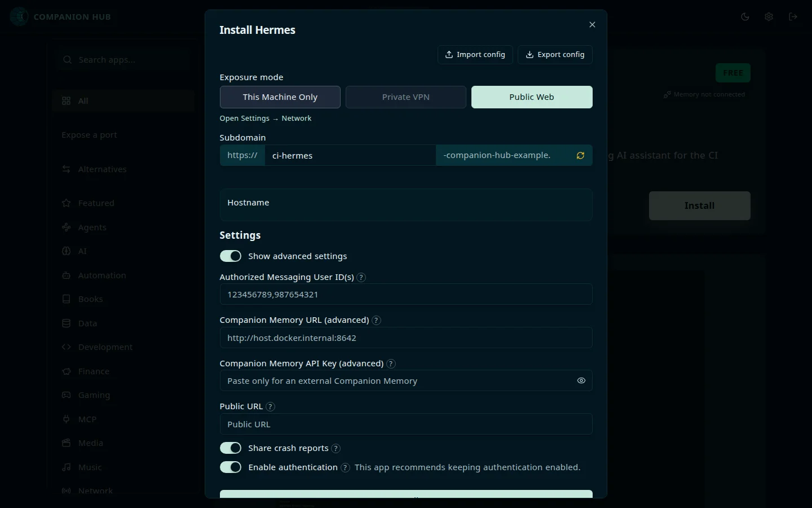Screen dimensions: 812x508
Task: Open settings gear in top bar
Action: click(769, 17)
